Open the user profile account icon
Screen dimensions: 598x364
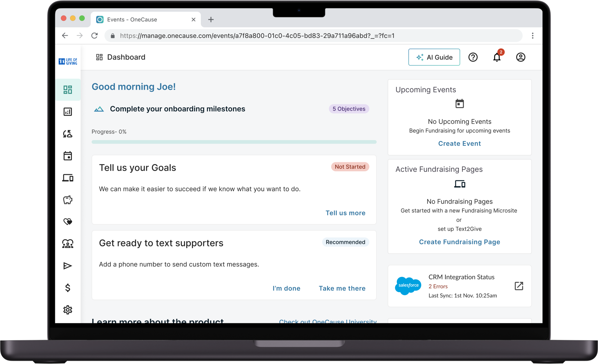[x=521, y=57]
